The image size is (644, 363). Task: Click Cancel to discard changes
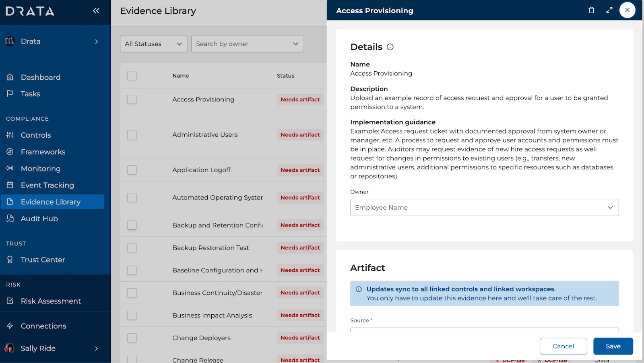[563, 346]
